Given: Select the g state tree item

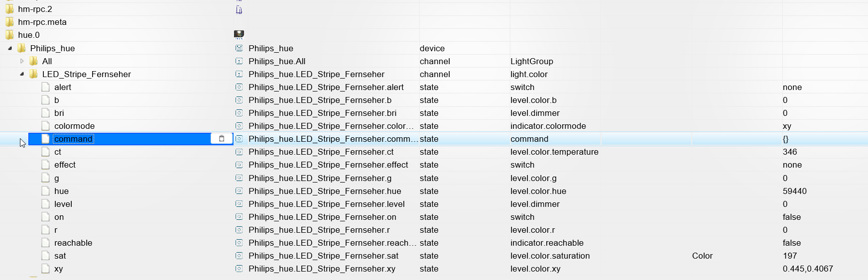Looking at the screenshot, I should [57, 178].
